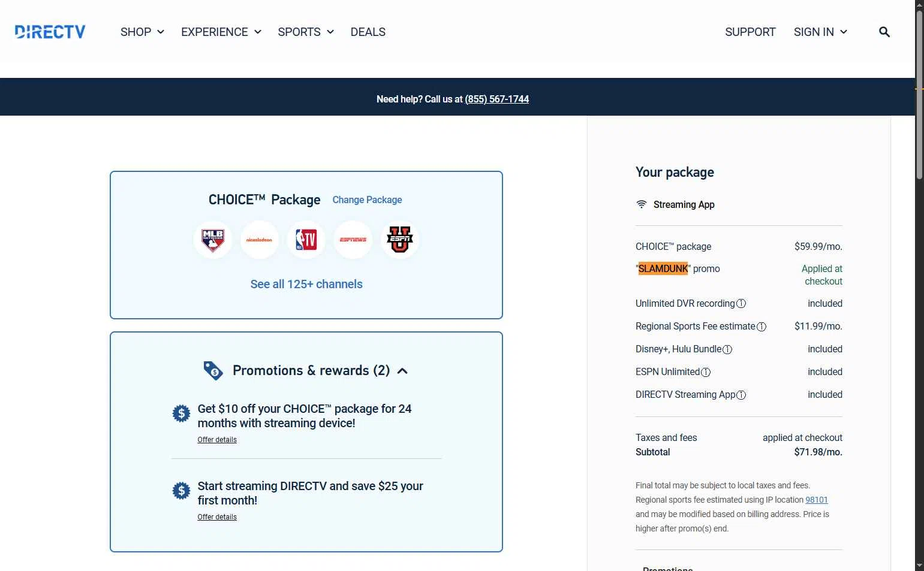
Task: Click the NBA TV channel logo
Action: coord(306,240)
